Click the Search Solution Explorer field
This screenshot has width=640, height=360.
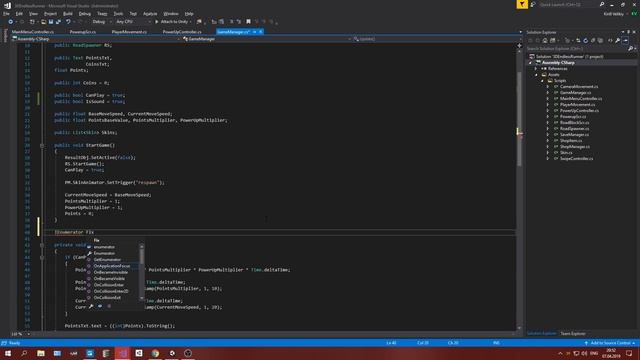click(578, 49)
